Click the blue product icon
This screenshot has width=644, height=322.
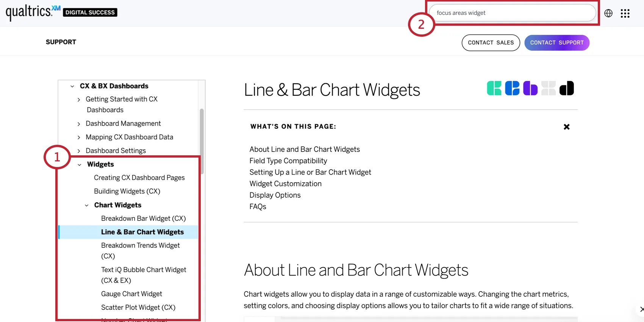tap(512, 88)
